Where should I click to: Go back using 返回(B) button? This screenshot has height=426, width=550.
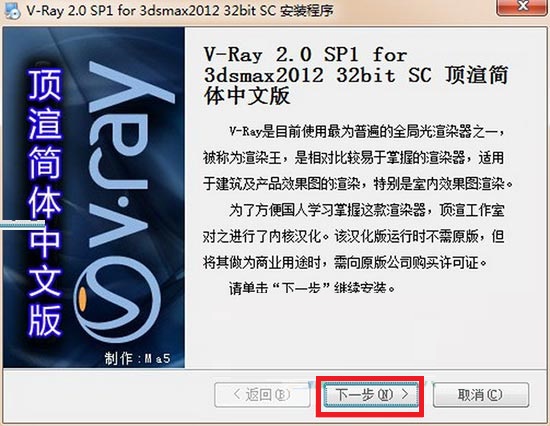262,395
